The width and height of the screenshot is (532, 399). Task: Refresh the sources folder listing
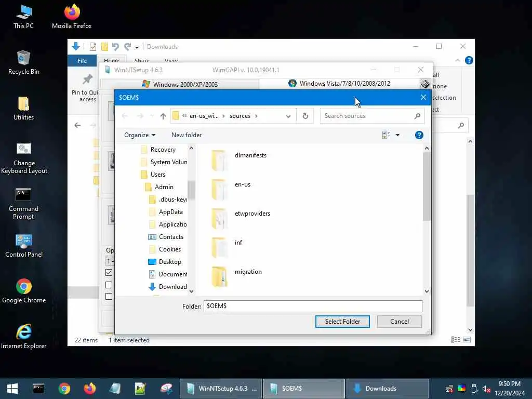pyautogui.click(x=305, y=116)
